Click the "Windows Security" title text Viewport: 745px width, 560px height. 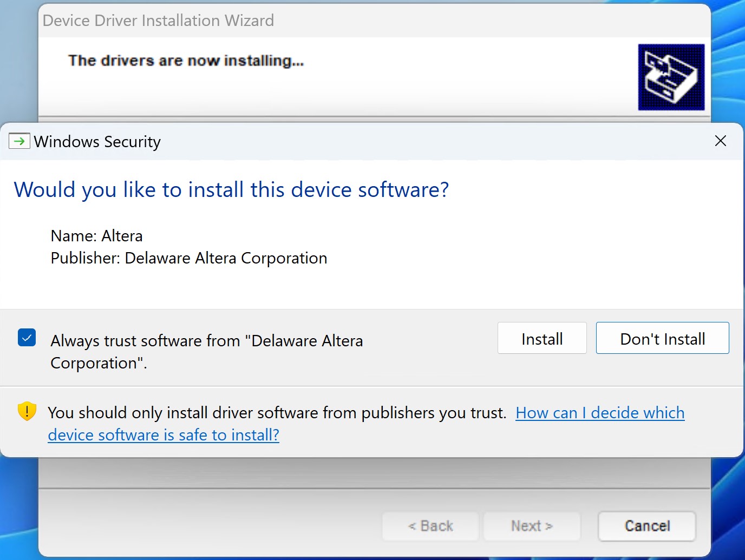(97, 142)
